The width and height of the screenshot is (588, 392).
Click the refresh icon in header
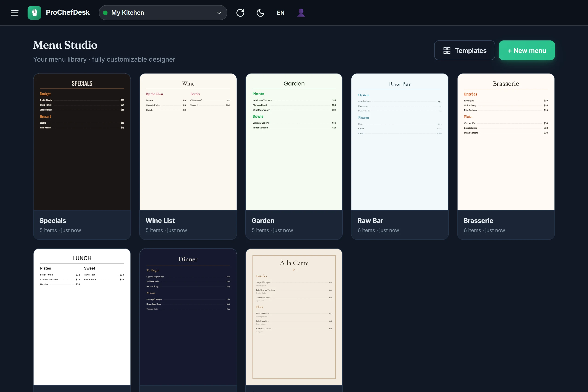tap(240, 13)
